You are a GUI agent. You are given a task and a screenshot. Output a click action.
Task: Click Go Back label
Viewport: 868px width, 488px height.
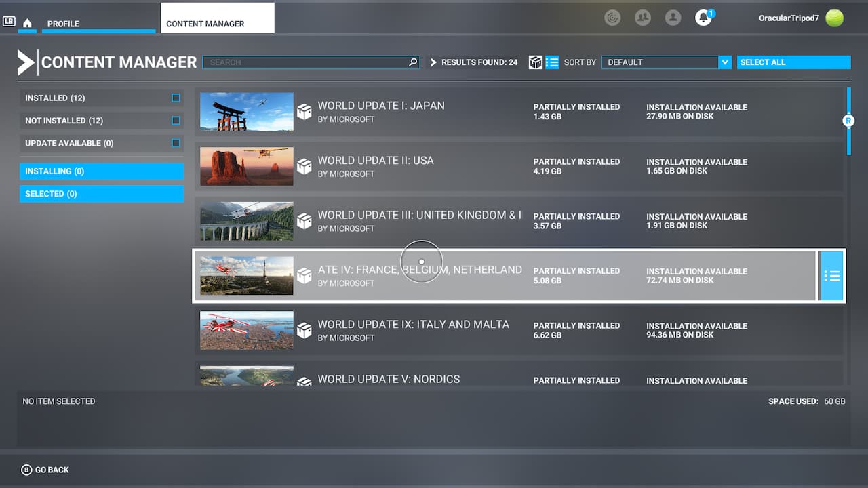click(x=52, y=470)
